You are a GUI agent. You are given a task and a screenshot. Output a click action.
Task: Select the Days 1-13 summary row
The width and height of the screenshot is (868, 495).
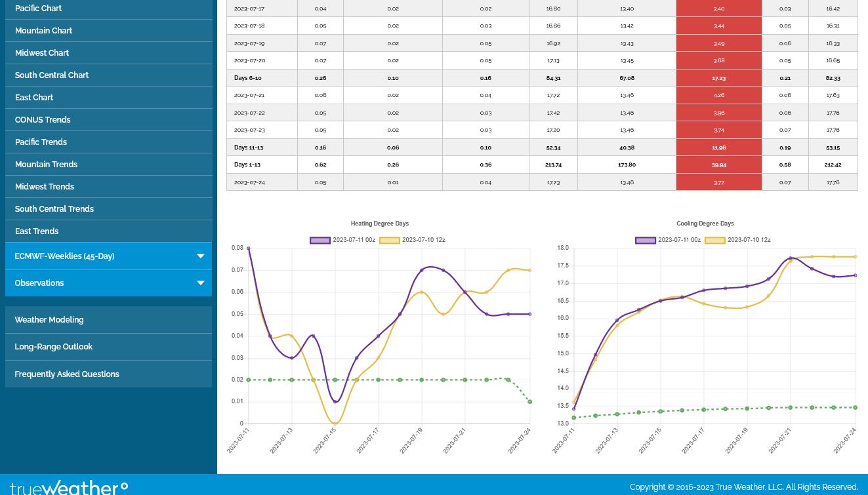542,165
